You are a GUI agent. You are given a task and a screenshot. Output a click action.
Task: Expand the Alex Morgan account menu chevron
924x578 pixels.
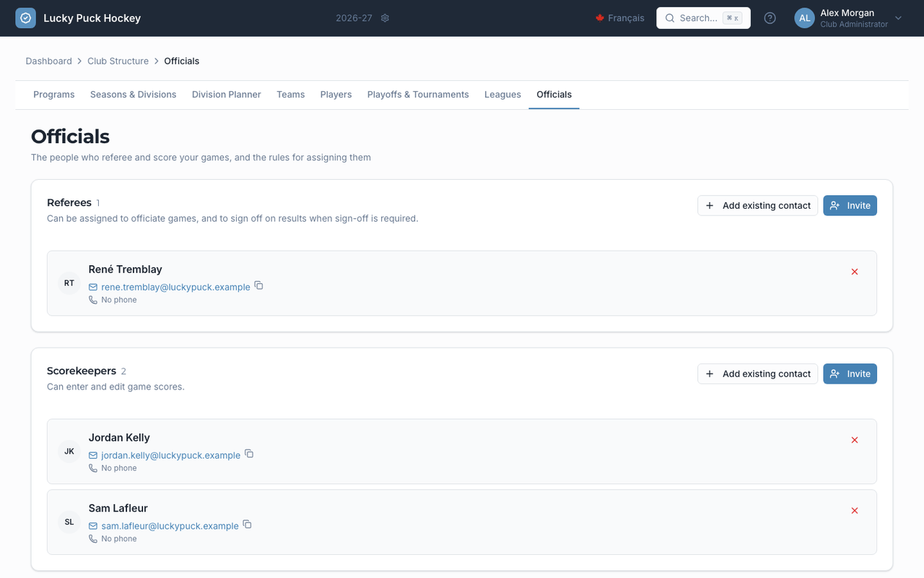pos(898,18)
